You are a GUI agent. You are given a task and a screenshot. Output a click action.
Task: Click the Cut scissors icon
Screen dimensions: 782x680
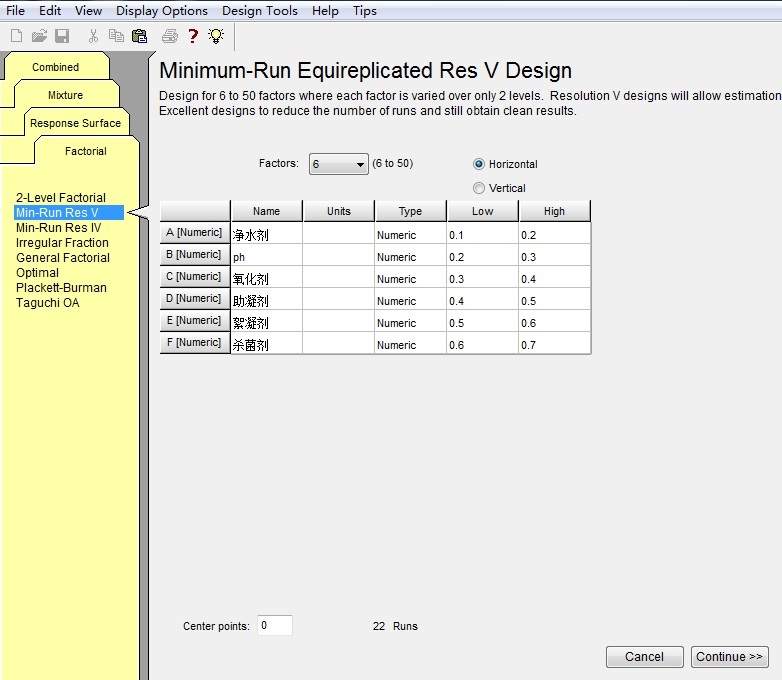click(x=93, y=36)
